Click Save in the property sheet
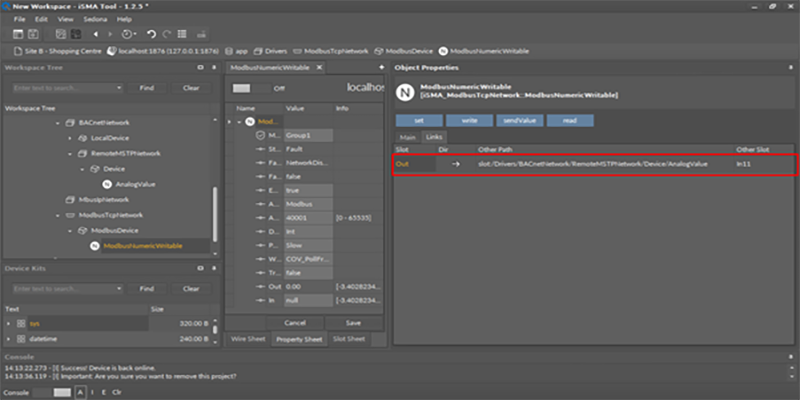The image size is (800, 400). pos(353,323)
